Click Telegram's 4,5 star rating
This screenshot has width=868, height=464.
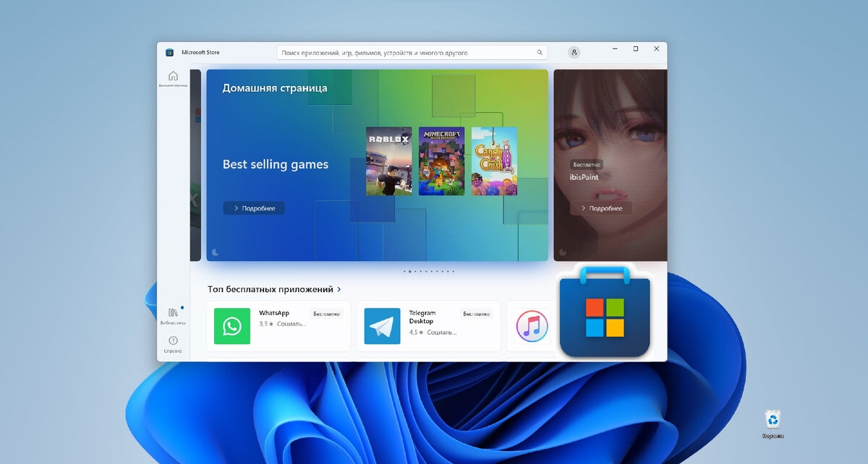click(416, 332)
